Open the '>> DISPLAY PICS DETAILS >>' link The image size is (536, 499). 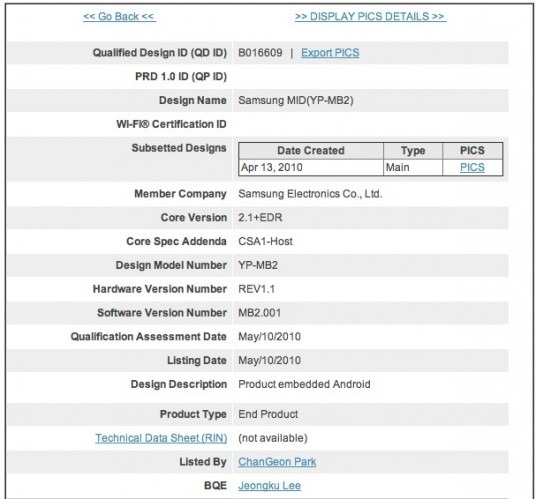[x=371, y=16]
